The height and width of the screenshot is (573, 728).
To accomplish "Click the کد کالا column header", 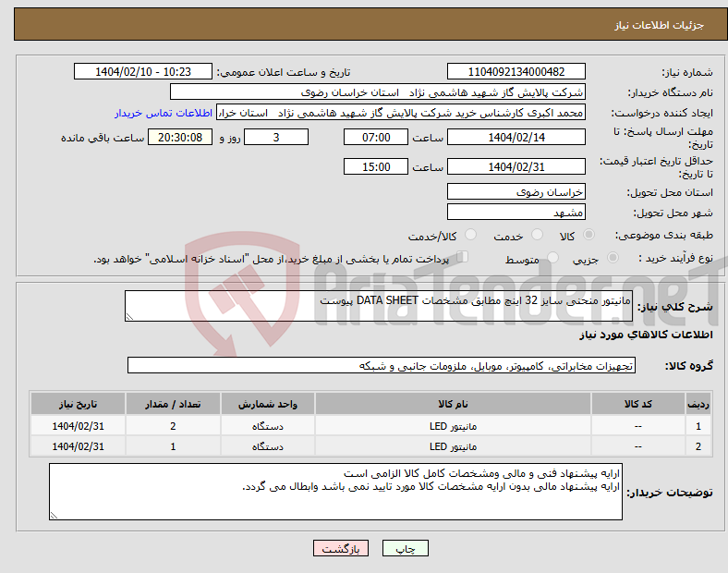I will (638, 404).
